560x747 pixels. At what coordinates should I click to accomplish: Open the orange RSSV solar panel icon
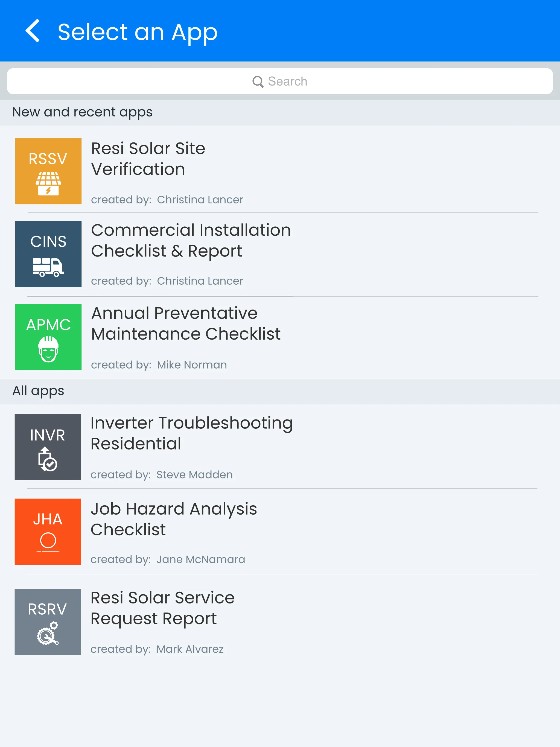click(48, 171)
